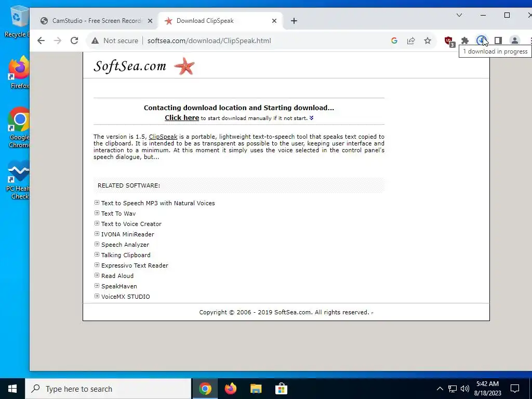This screenshot has width=532, height=399.
Task: Open the uBlock shield extension icon
Action: [449, 42]
